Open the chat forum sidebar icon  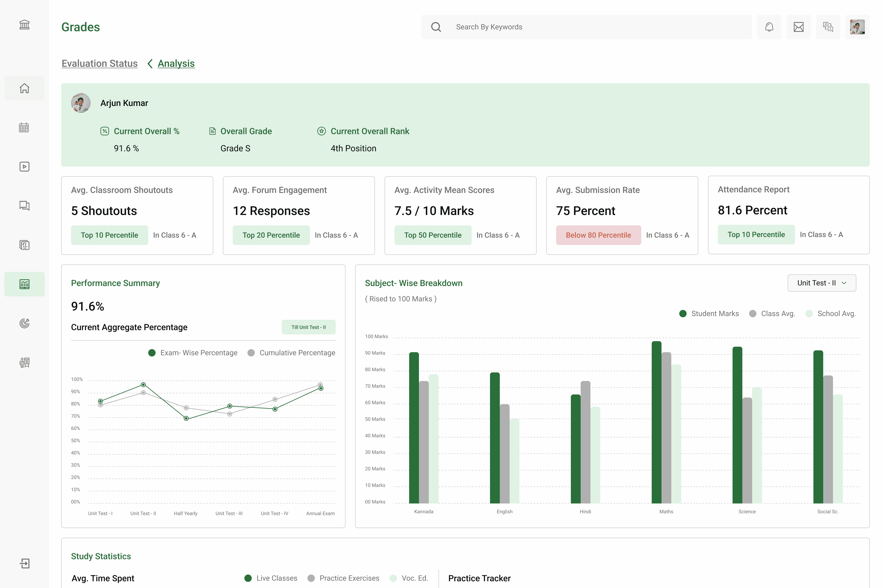point(24,205)
